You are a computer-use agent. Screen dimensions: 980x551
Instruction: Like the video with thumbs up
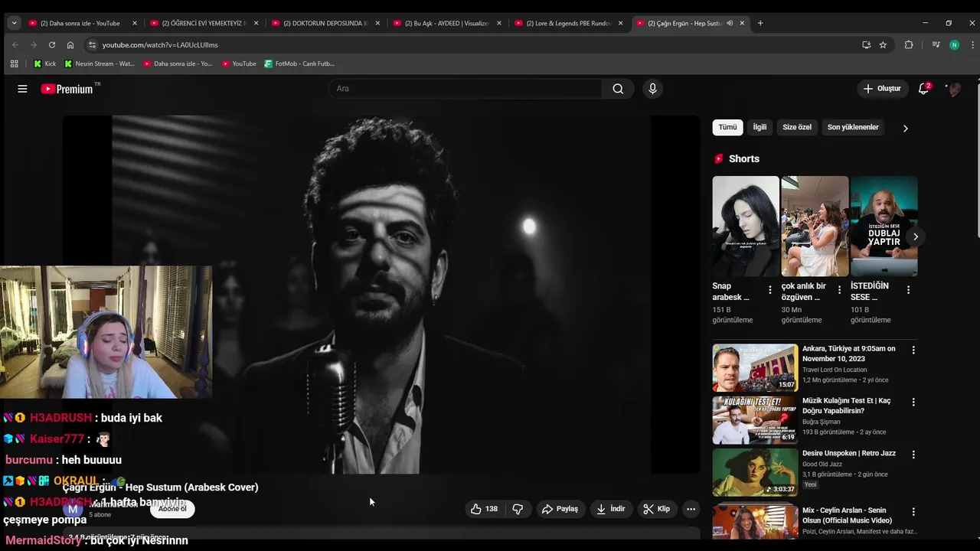484,509
